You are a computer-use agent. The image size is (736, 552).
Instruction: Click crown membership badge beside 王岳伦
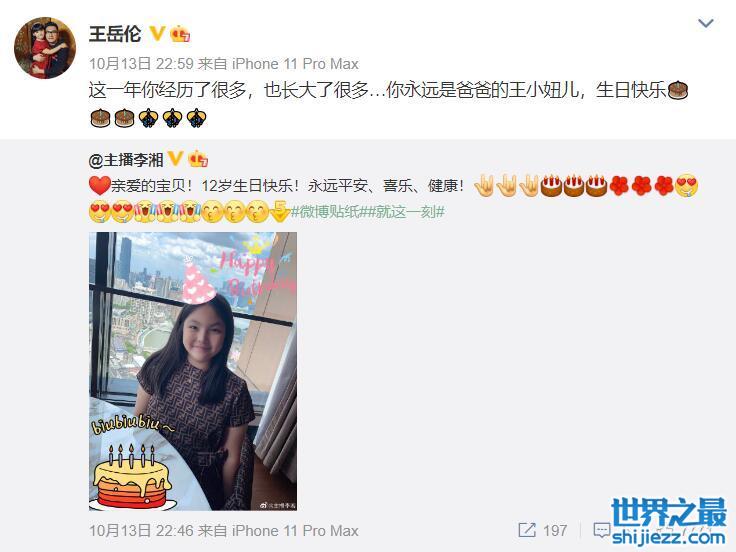tap(180, 34)
